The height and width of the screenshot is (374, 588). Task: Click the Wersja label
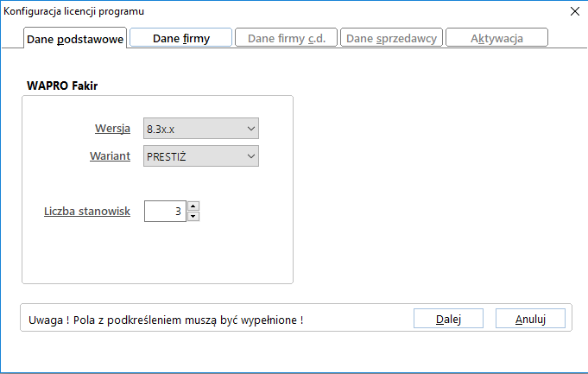click(x=112, y=129)
